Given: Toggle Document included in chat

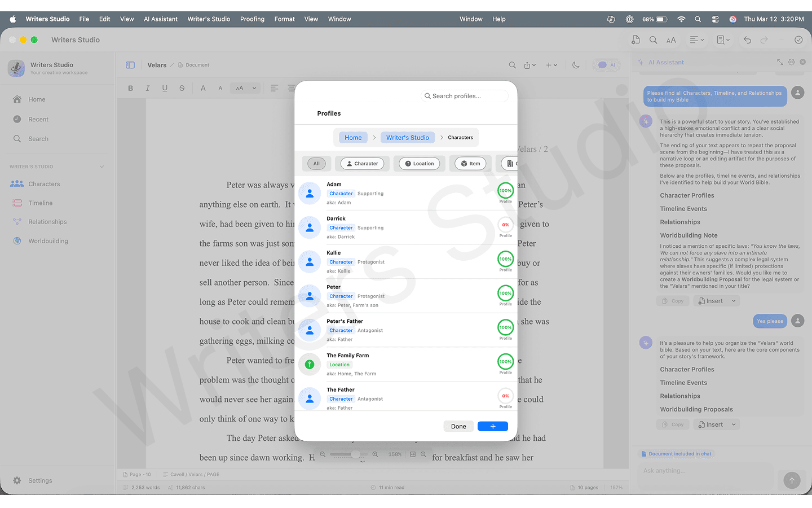Looking at the screenshot, I should (677, 454).
